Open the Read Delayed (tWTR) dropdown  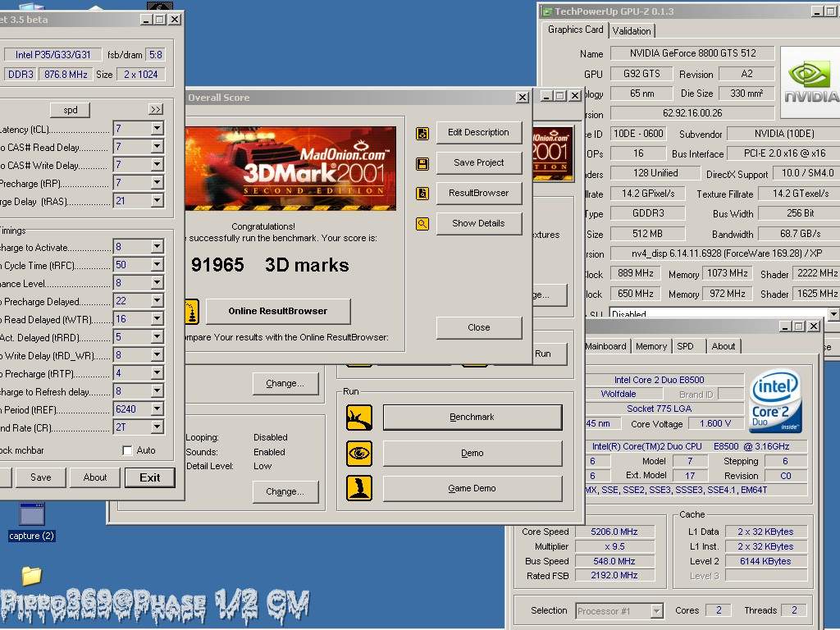pyautogui.click(x=157, y=319)
